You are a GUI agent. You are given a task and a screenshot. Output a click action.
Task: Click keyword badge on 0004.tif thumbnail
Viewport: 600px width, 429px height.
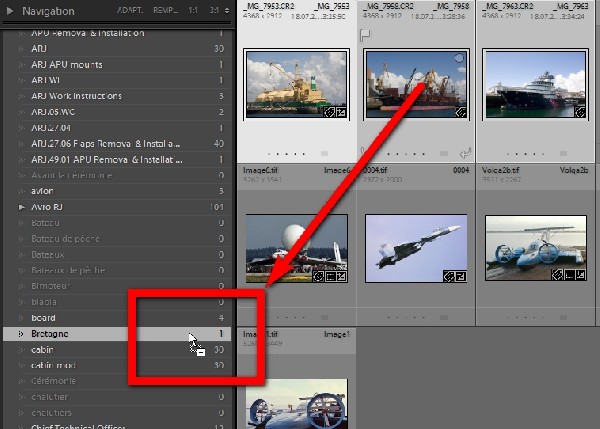[x=449, y=276]
